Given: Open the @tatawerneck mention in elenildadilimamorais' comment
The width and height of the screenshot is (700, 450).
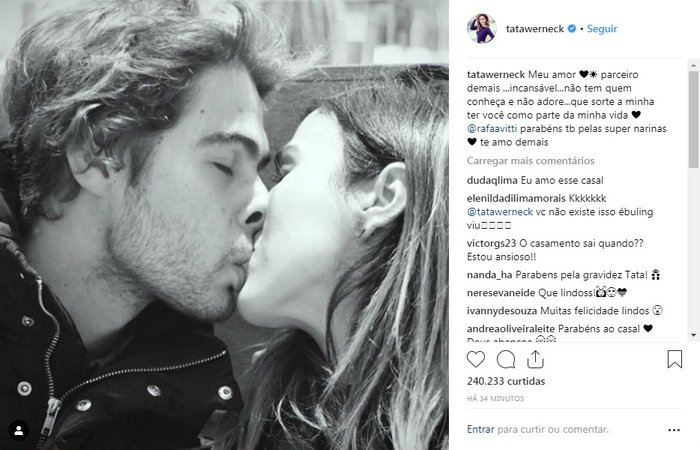Looking at the screenshot, I should (500, 212).
